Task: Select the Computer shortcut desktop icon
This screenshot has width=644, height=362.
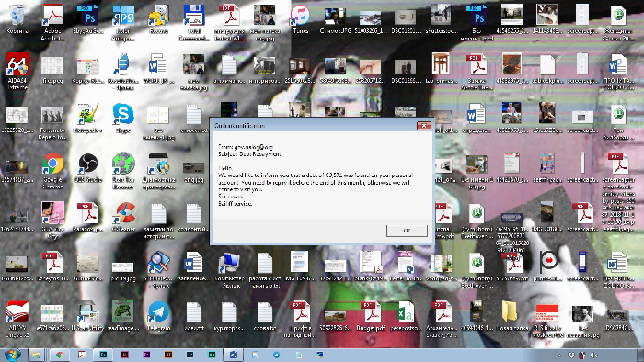Action: (229, 269)
